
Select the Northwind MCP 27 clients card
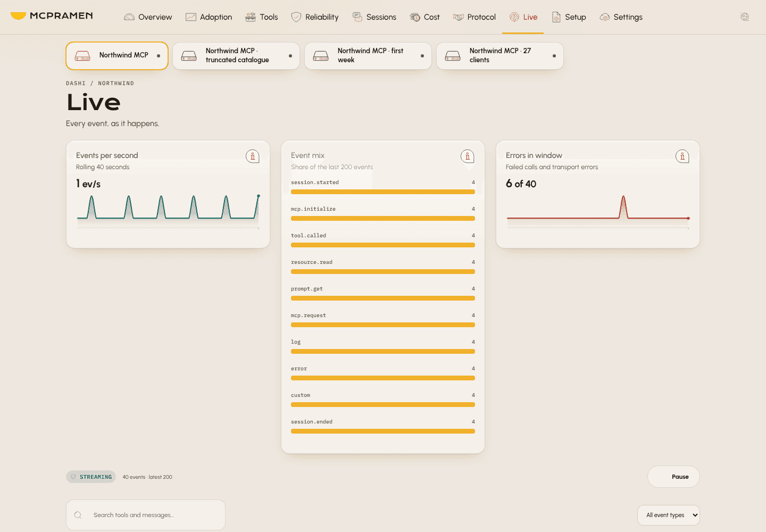point(500,56)
